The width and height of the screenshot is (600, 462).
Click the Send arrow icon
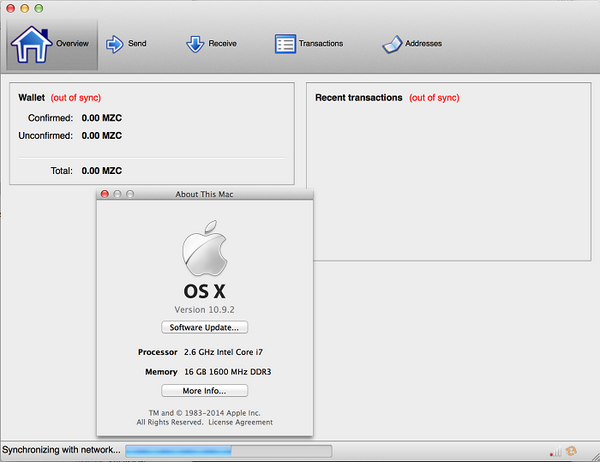pos(114,44)
